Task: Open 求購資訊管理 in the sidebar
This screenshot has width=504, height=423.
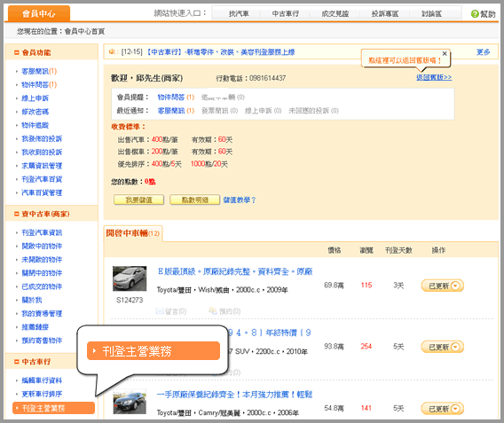Action: click(x=42, y=166)
